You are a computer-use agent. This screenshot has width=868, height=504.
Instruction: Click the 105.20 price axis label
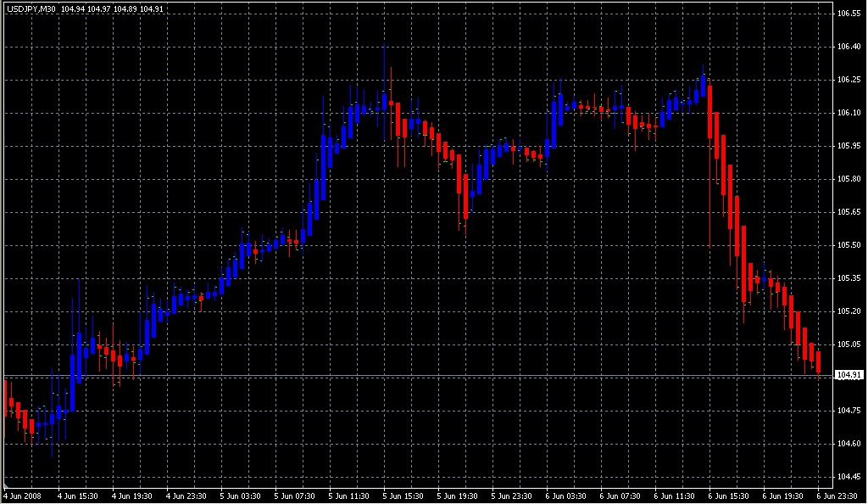[849, 311]
